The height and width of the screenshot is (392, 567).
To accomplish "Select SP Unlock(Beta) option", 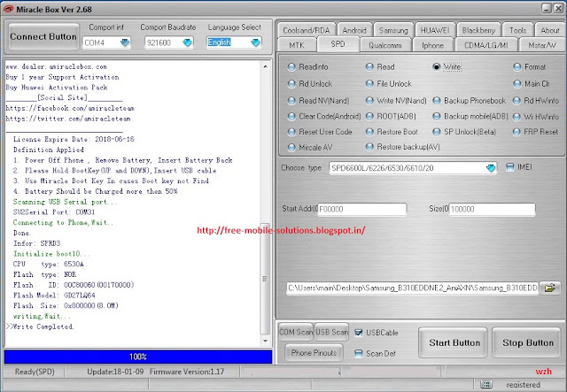I will (x=437, y=132).
